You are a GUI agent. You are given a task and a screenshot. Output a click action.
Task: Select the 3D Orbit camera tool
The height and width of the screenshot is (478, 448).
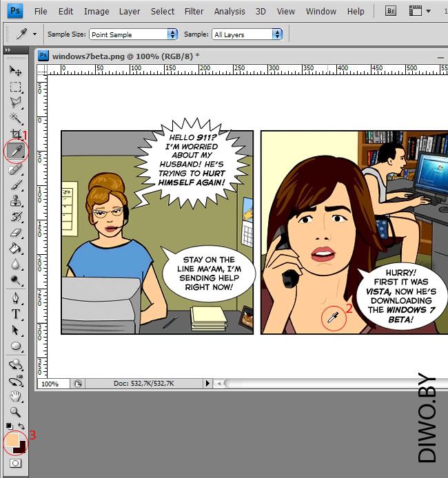click(x=15, y=381)
